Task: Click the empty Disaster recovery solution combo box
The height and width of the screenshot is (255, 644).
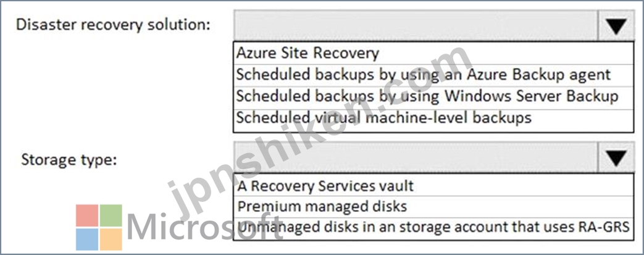Action: pyautogui.click(x=416, y=25)
